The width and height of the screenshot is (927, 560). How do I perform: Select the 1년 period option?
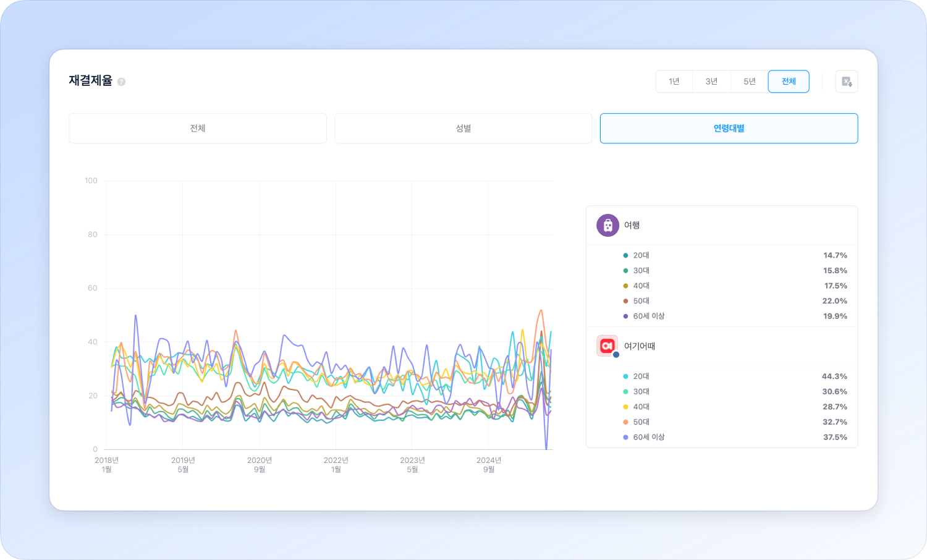point(674,82)
